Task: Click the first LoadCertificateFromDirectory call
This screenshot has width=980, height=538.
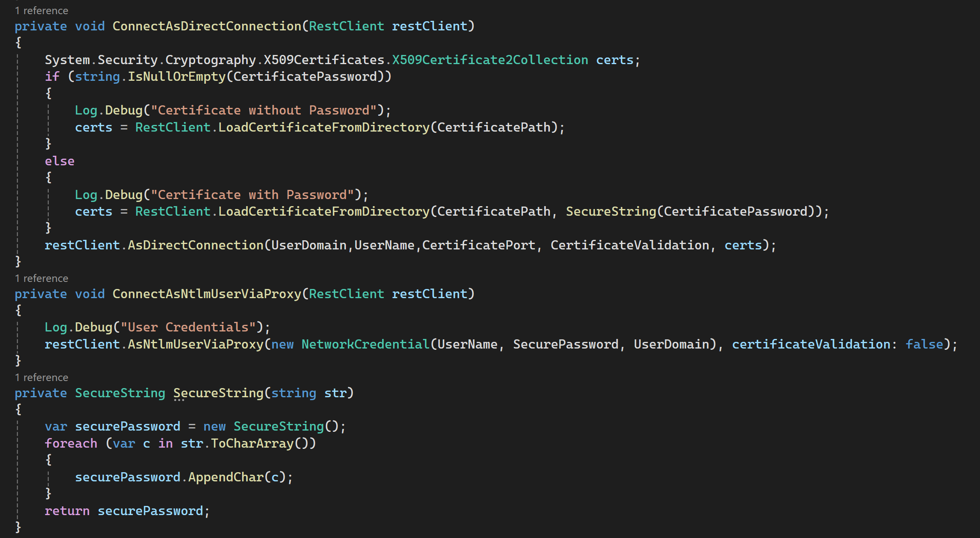Action: coord(324,127)
